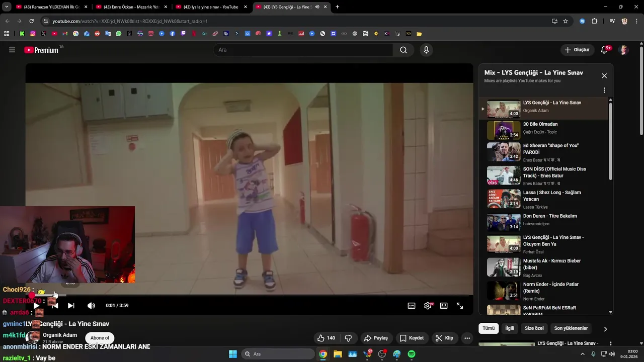The image size is (644, 362).
Task: Share the video via Paylaş
Action: tap(376, 338)
